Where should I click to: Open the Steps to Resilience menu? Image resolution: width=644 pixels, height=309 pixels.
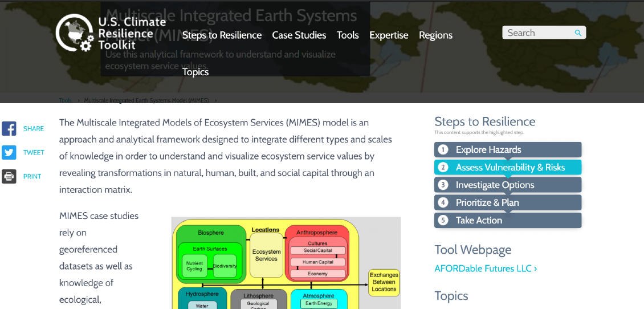[x=222, y=35]
